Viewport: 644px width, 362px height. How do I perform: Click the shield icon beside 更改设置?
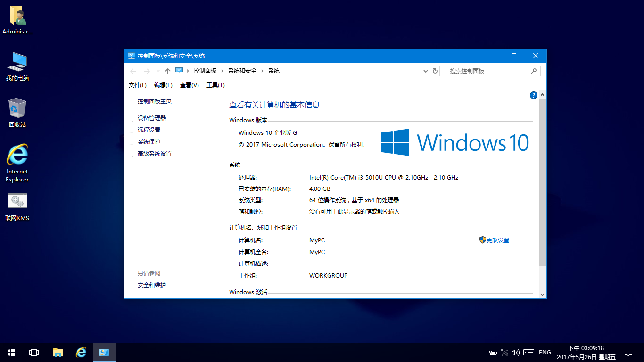coord(482,240)
